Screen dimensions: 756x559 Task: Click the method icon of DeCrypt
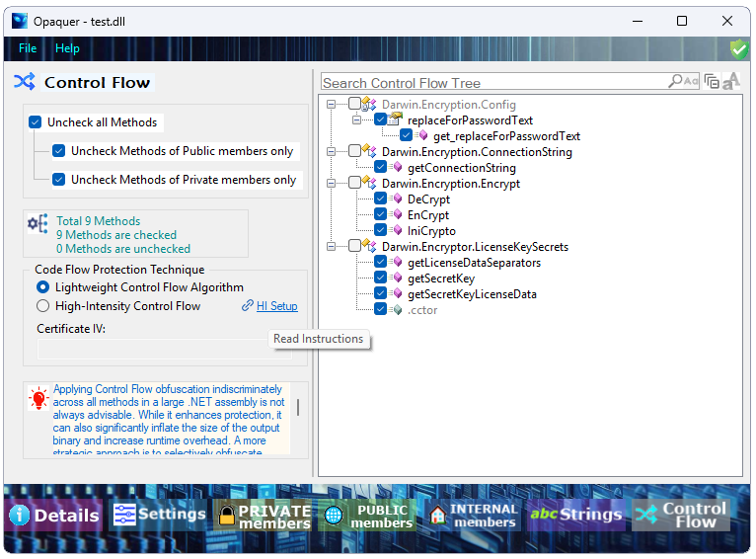coord(396,199)
